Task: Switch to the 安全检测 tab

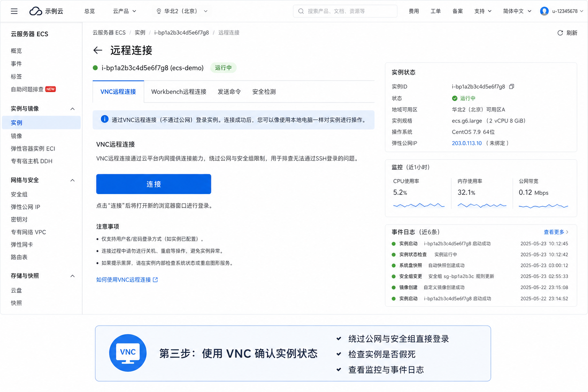Action: (264, 92)
